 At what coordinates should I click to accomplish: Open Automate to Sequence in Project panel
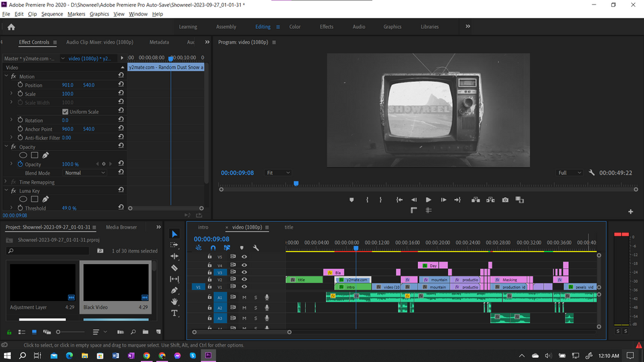[120, 332]
